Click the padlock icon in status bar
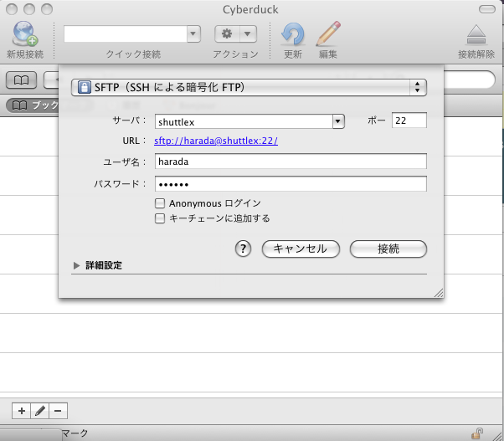 click(476, 433)
